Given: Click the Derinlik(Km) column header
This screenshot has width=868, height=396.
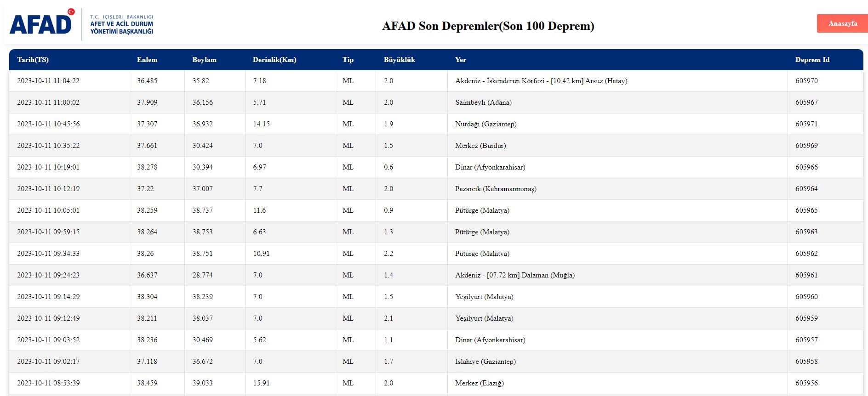Looking at the screenshot, I should coord(274,60).
